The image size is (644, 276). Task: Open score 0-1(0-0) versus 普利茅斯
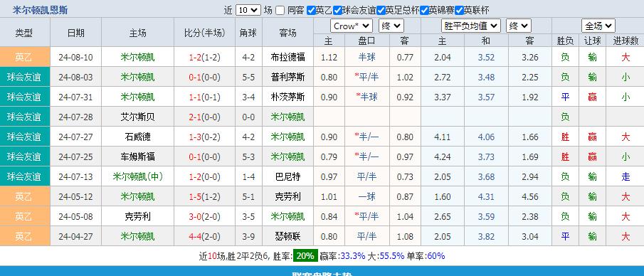pyautogui.click(x=204, y=78)
